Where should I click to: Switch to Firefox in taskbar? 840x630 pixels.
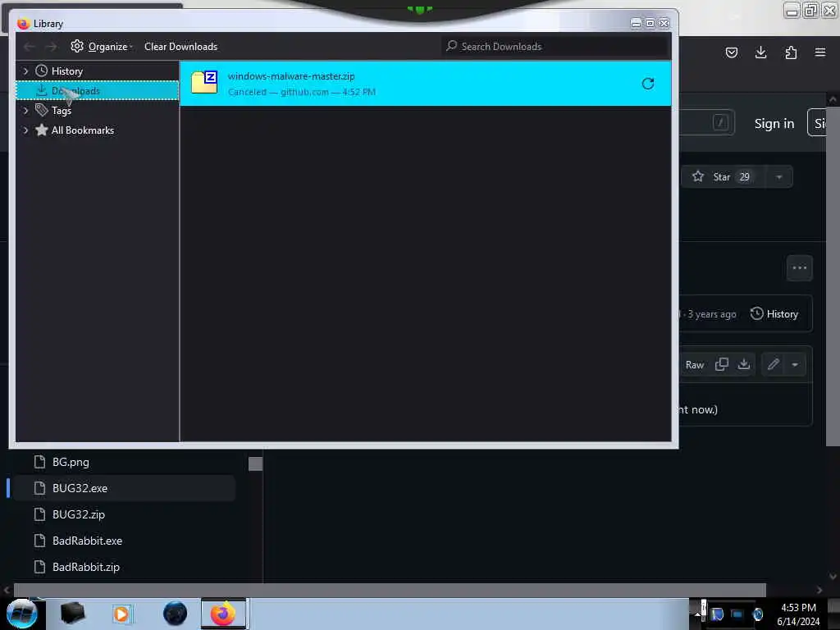(x=223, y=614)
